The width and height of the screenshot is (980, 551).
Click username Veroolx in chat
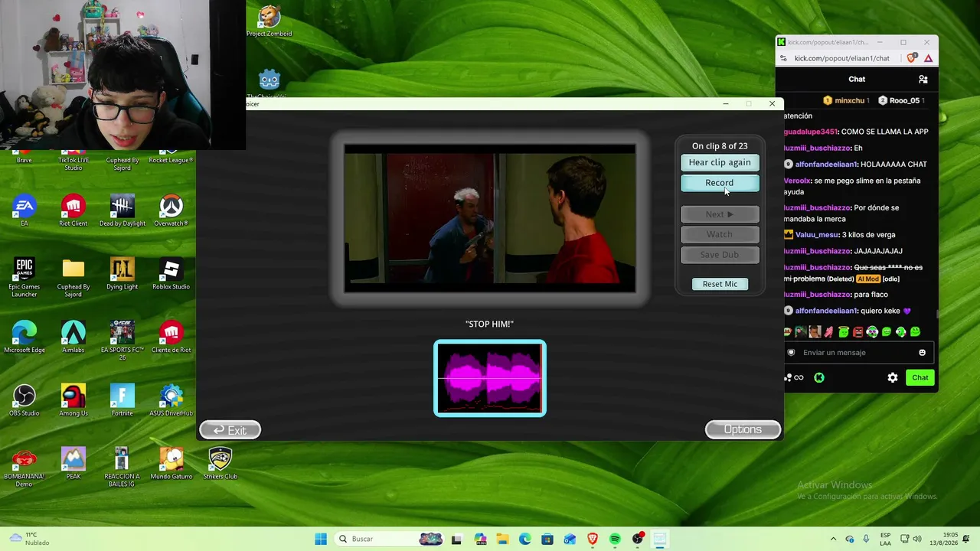[x=796, y=181]
